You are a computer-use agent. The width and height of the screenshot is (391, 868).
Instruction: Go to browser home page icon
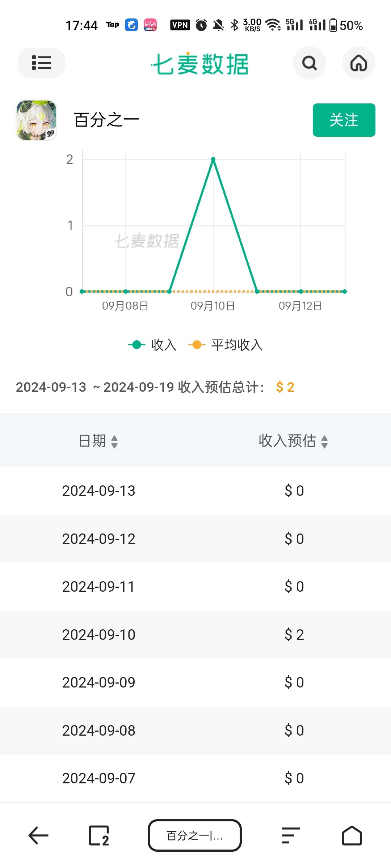tap(352, 835)
